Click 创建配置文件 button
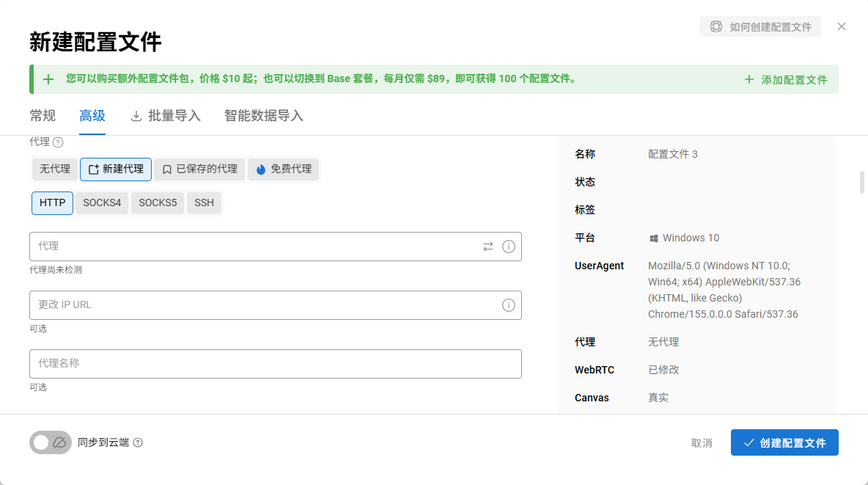This screenshot has width=868, height=485. pos(784,442)
